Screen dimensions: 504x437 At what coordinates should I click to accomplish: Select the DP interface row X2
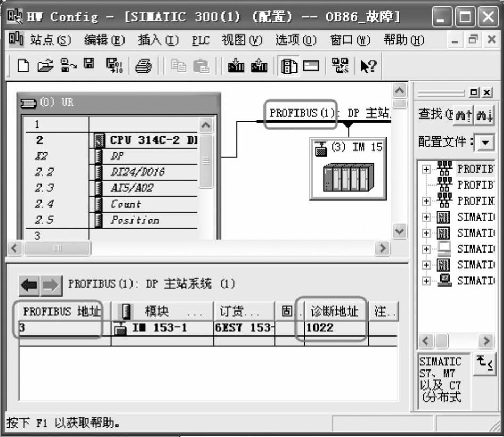pyautogui.click(x=112, y=156)
